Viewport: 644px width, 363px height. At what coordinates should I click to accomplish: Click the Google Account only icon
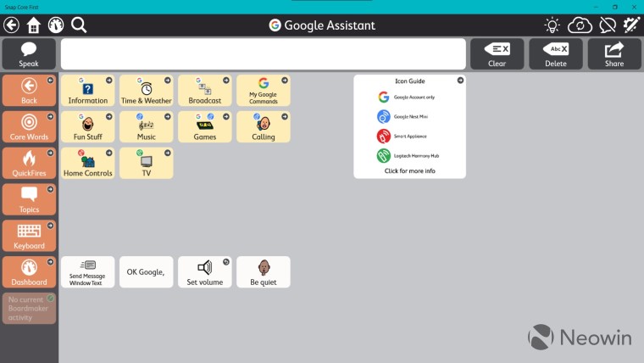pos(384,97)
